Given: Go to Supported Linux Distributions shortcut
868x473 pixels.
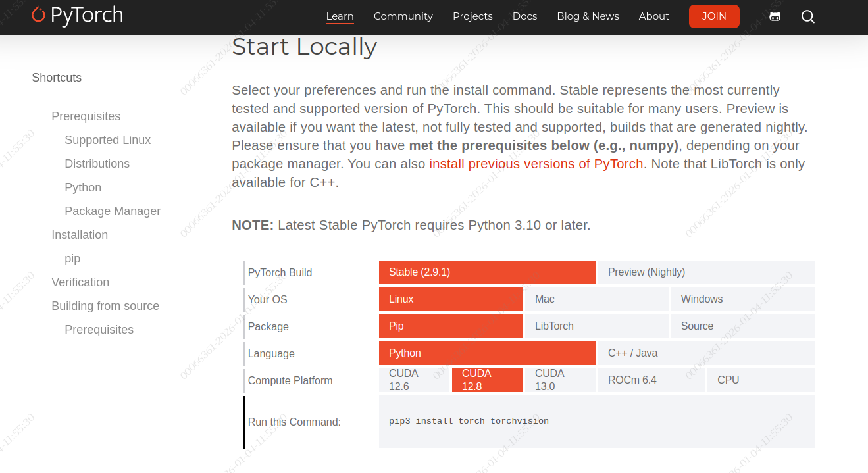Looking at the screenshot, I should coord(108,152).
